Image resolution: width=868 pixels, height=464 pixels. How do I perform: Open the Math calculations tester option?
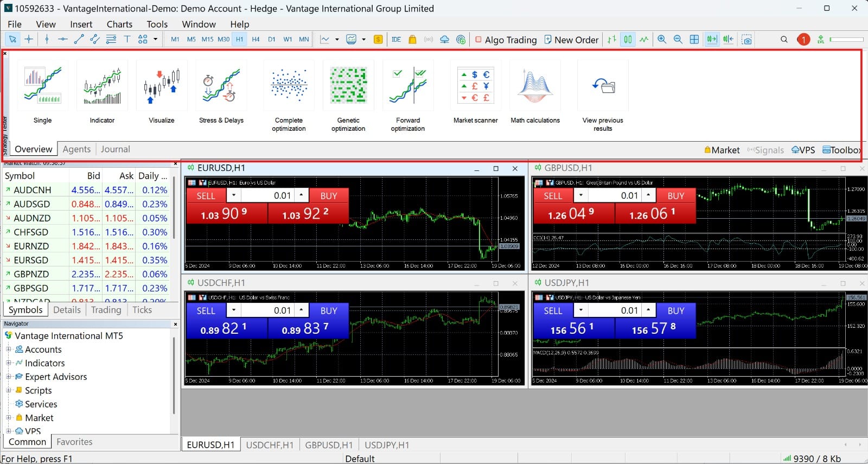point(535,87)
